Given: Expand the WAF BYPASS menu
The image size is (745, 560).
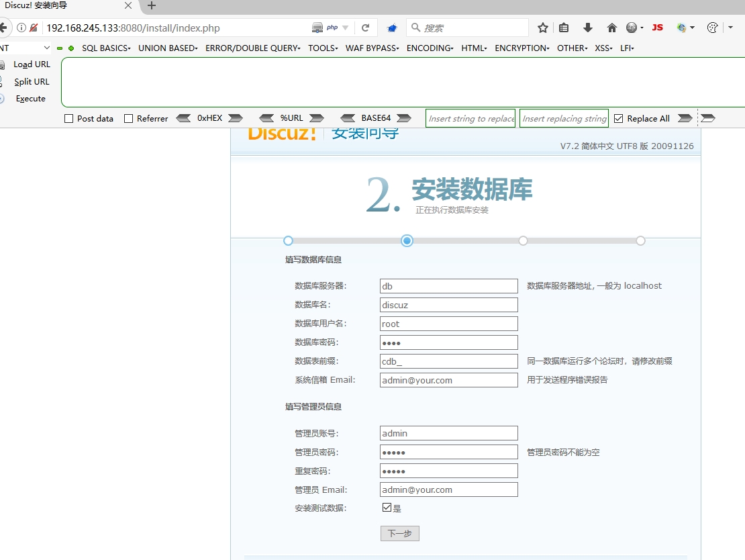Looking at the screenshot, I should tap(372, 48).
